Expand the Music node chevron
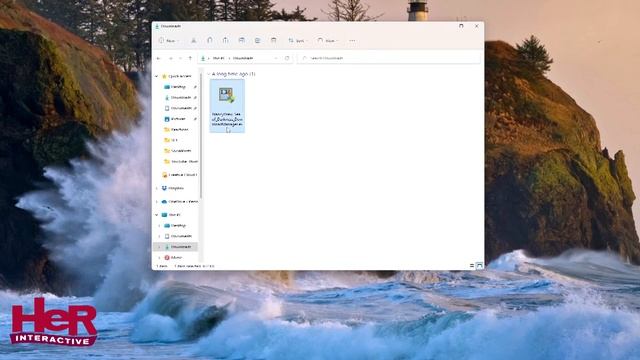The image size is (640, 360). coord(159,258)
